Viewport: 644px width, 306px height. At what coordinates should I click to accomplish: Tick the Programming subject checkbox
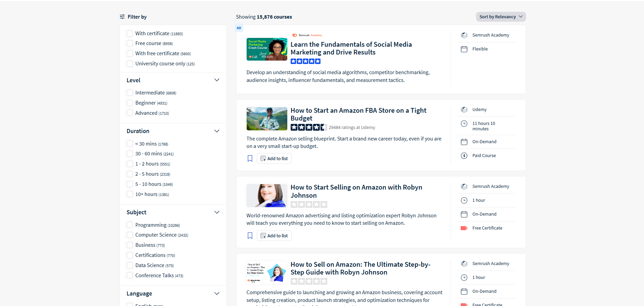[x=130, y=225]
